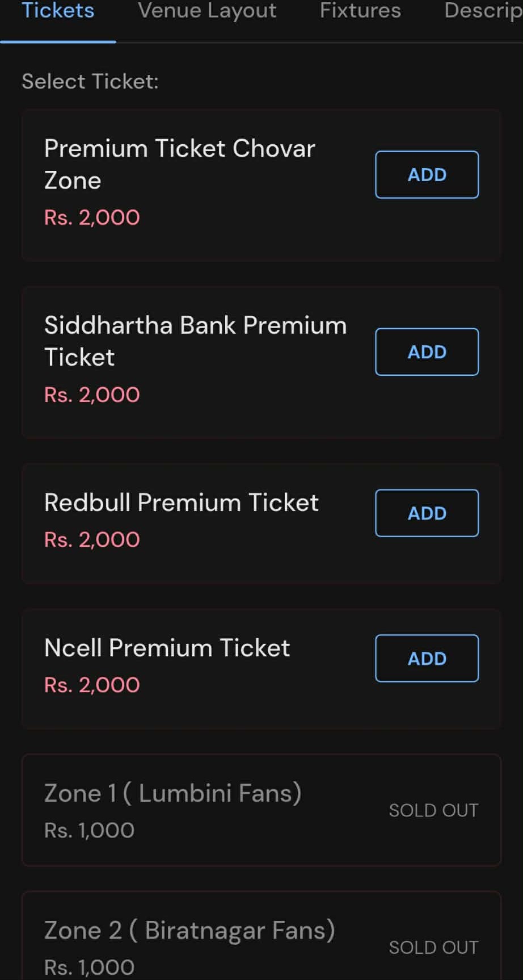The height and width of the screenshot is (980, 523).
Task: Tap the Ncell Premium Ticket name
Action: (167, 648)
